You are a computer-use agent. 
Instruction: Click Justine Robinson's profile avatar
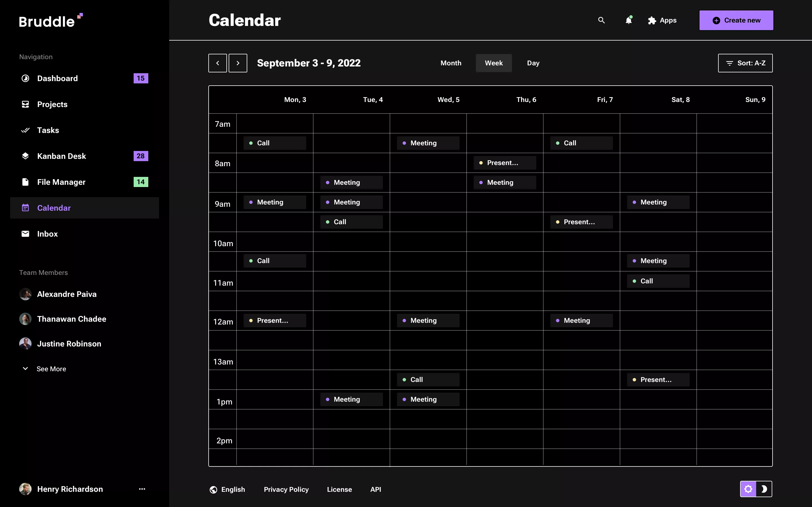click(x=25, y=343)
